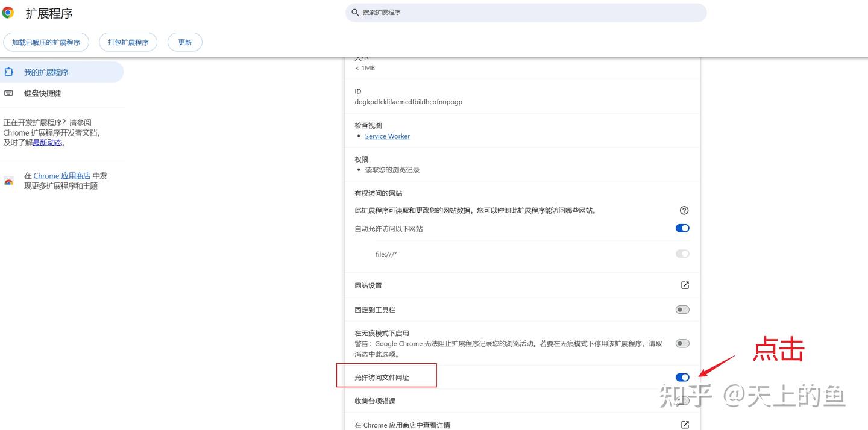The image size is (868, 430).
Task: Select 我的扩展程序 in the sidebar
Action: [61, 72]
